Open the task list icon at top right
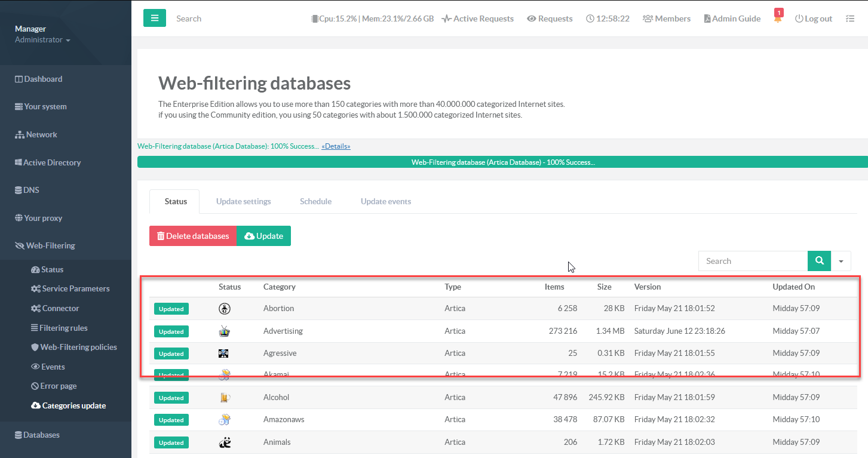 pos(849,19)
